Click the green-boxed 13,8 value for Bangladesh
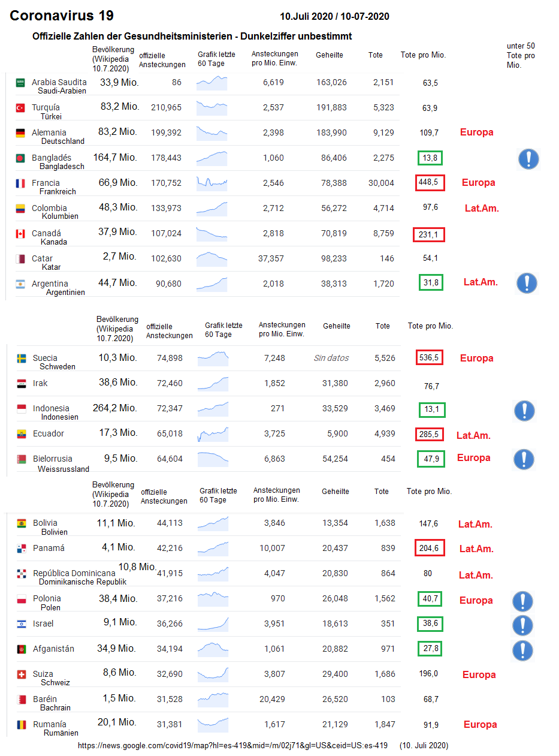Image resolution: width=559 pixels, height=756 pixels. point(430,158)
